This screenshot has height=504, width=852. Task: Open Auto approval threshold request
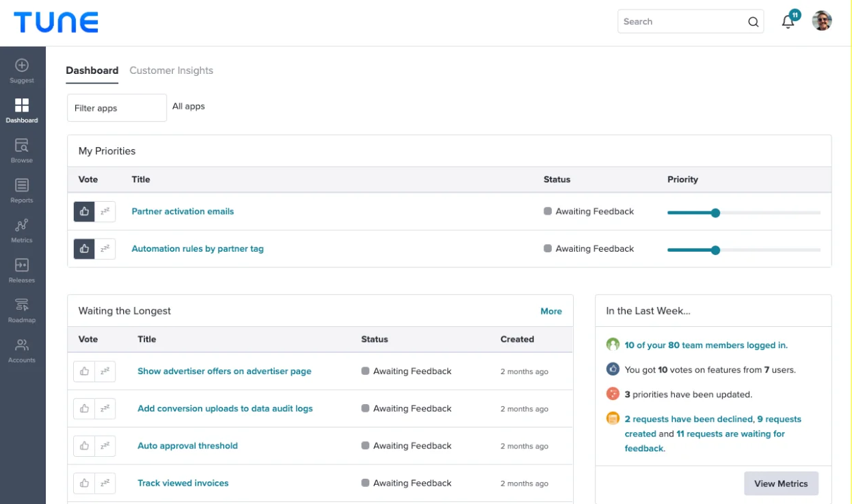pos(187,446)
